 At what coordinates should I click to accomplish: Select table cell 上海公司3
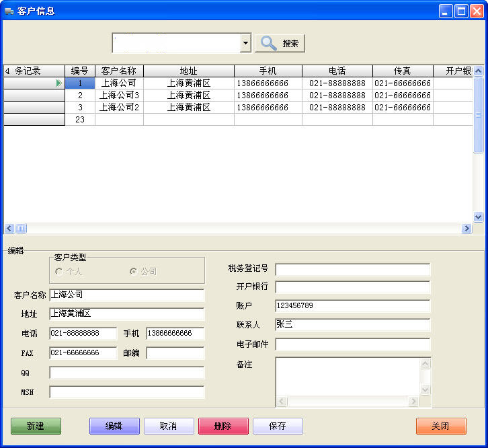[119, 95]
